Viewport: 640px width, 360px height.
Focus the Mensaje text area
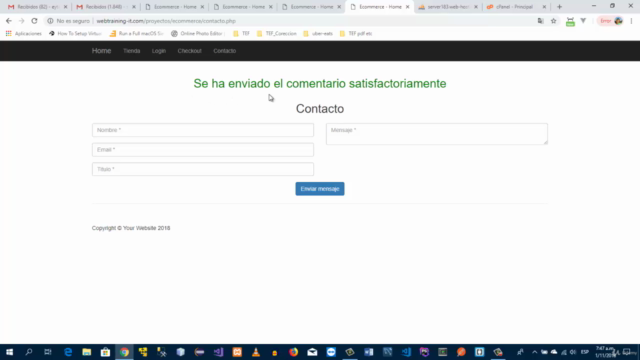437,134
